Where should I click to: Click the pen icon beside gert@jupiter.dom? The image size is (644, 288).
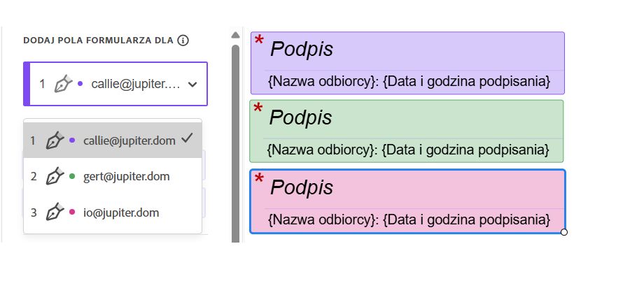tap(55, 176)
